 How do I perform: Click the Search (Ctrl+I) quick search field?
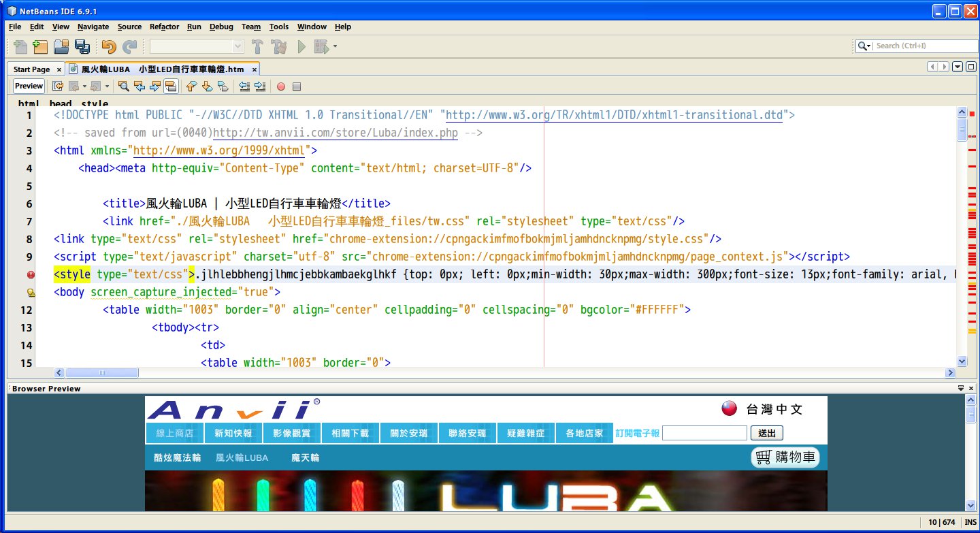[926, 46]
